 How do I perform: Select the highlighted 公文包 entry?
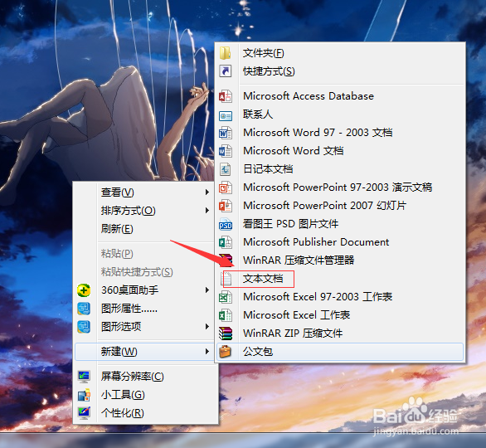point(340,352)
